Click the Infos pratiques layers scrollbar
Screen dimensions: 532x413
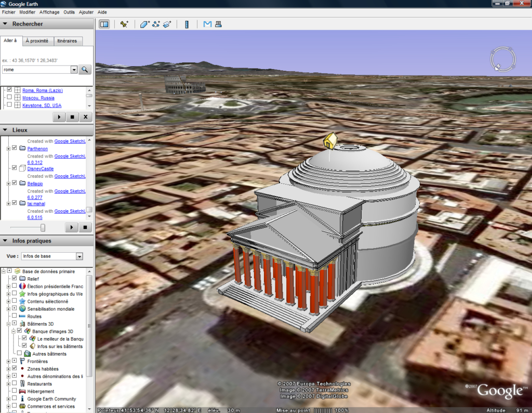[x=89, y=326]
